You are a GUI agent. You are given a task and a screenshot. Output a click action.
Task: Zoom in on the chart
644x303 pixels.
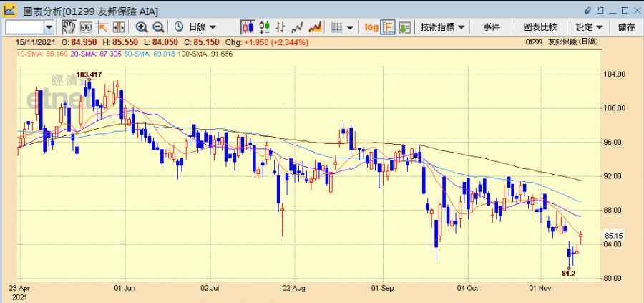(x=142, y=27)
